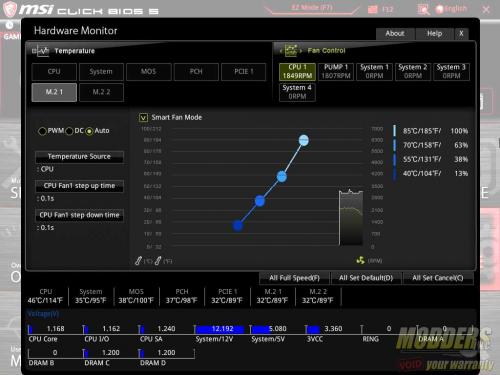The image size is (500, 375).
Task: Click the 85°C top fan curve point
Action: [x=303, y=140]
